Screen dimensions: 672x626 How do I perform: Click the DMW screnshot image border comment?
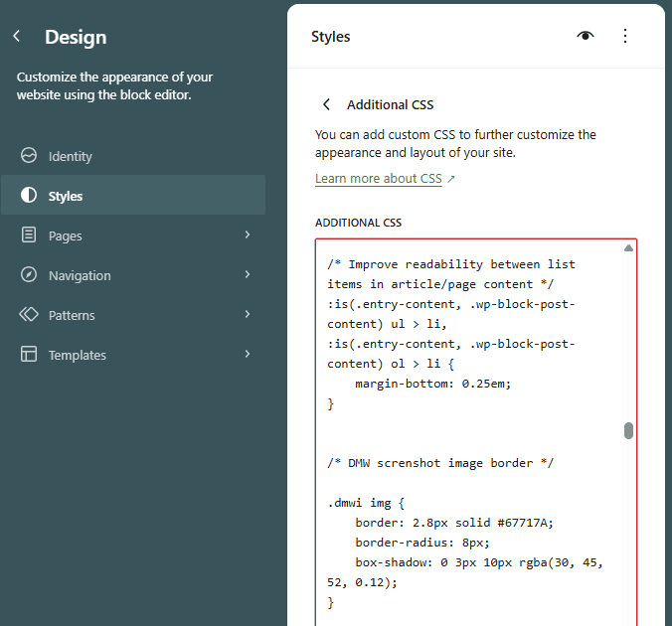(440, 463)
